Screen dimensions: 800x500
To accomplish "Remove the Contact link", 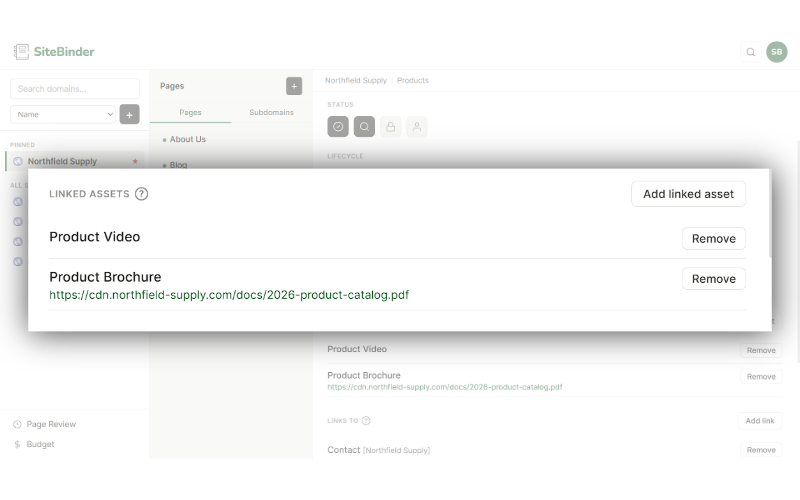I will click(761, 450).
